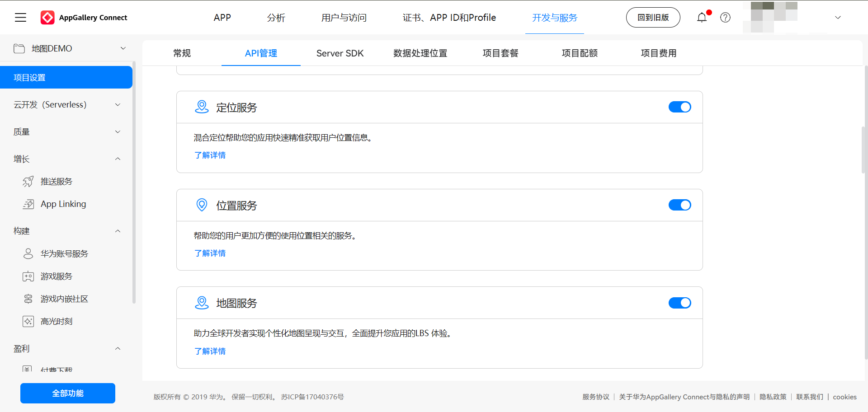Click the App Linking icon
868x412 pixels.
[x=28, y=204]
